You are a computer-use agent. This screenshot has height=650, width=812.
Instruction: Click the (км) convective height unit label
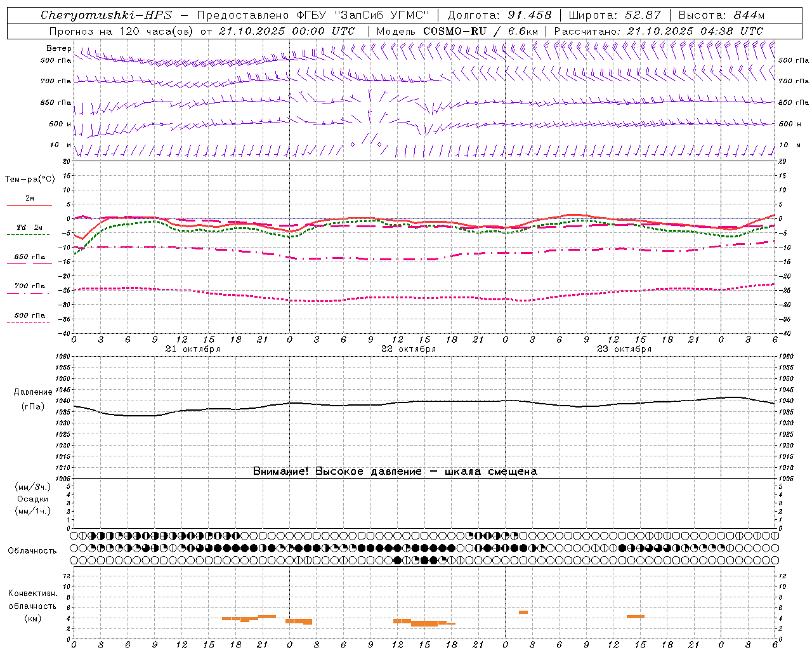point(33,618)
